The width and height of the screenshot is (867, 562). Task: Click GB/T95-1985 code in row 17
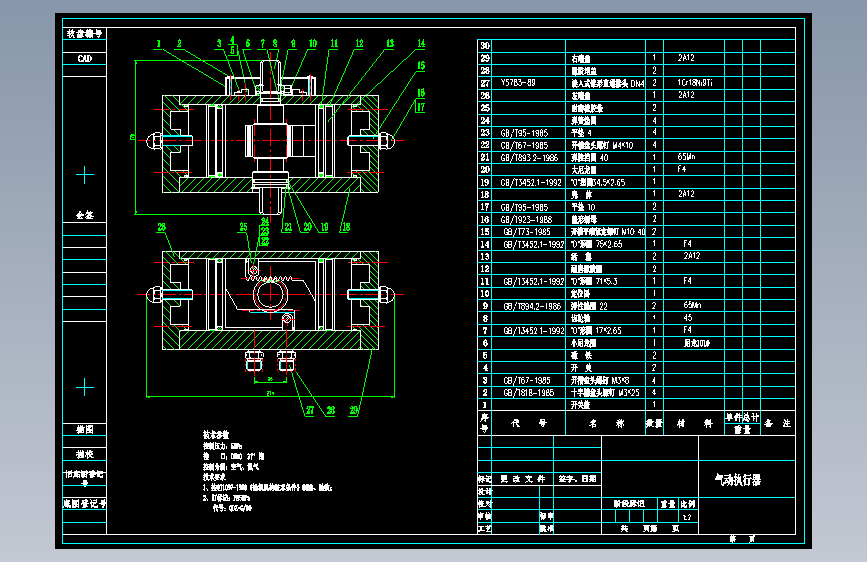(x=524, y=207)
